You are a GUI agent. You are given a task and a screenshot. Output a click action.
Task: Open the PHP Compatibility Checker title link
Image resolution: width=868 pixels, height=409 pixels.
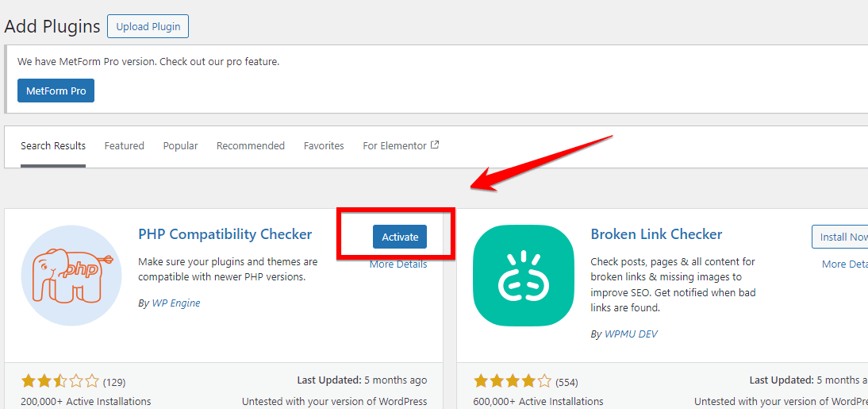coord(225,234)
